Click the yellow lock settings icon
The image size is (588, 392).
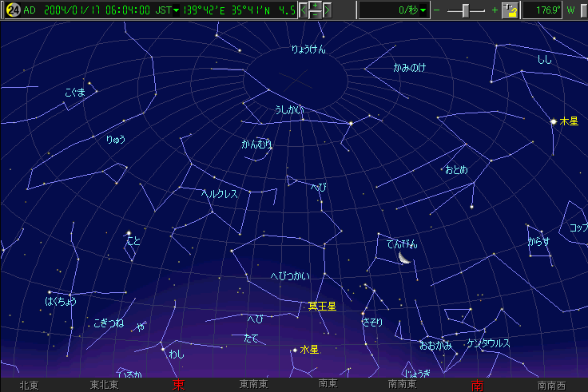tap(510, 10)
